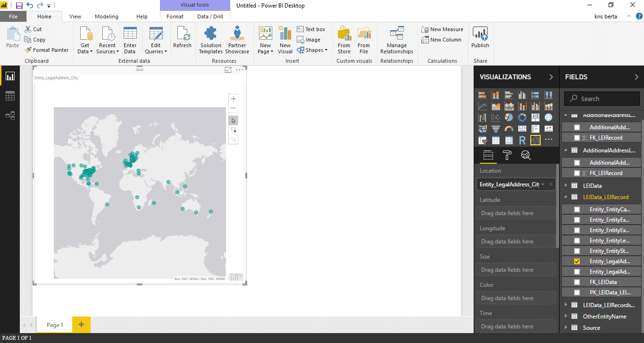
Task: Check the Entity_EntityLe... field
Action: pos(577,241)
